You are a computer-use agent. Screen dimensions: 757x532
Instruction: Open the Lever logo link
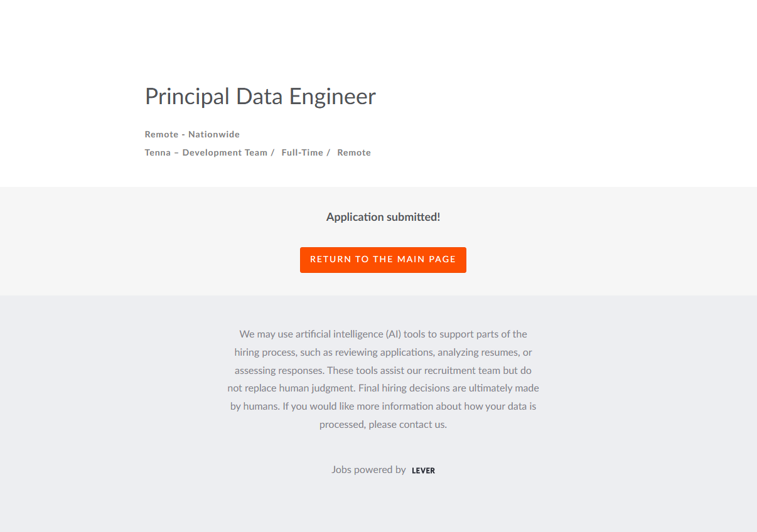423,471
